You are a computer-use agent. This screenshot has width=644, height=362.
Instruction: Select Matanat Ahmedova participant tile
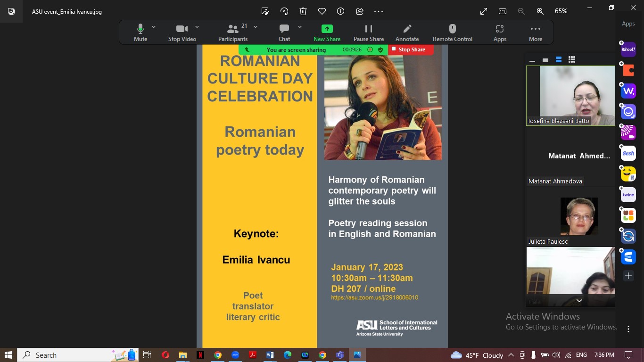(571, 156)
